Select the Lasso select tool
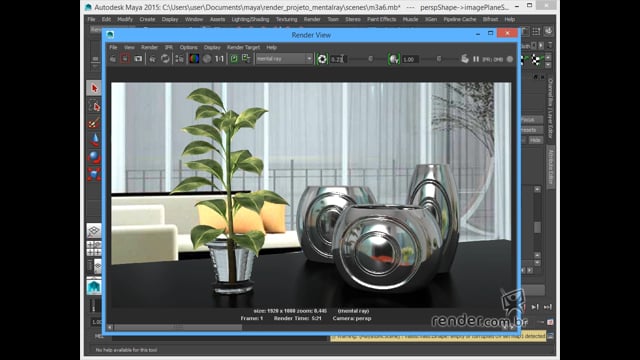Viewport: 640px width, 360px height. point(94,106)
